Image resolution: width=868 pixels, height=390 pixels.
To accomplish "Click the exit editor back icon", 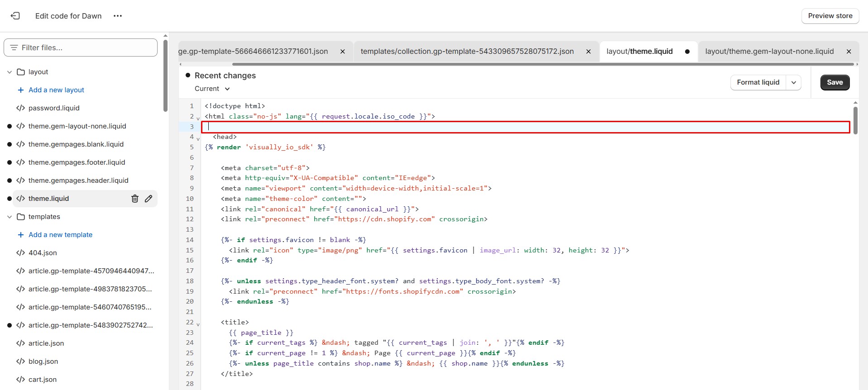I will pyautogui.click(x=15, y=16).
